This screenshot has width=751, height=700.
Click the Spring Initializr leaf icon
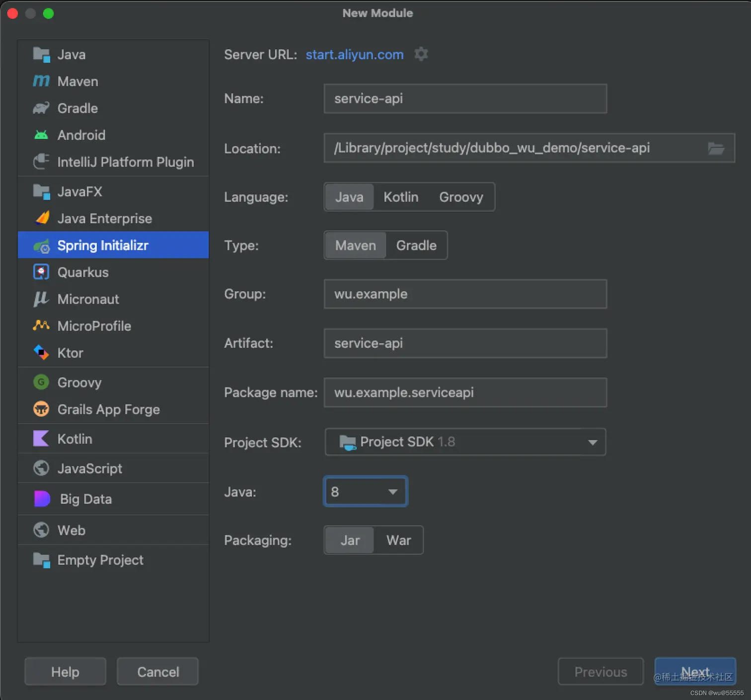41,245
